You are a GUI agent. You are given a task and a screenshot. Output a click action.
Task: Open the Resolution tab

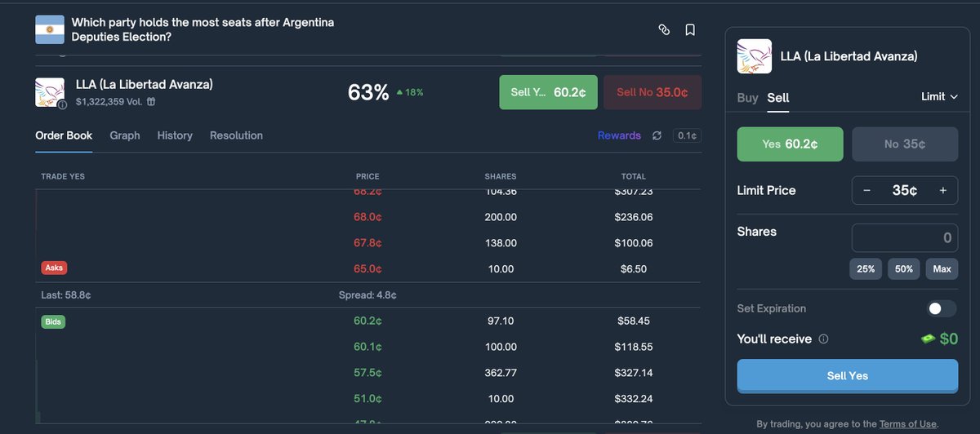[236, 135]
